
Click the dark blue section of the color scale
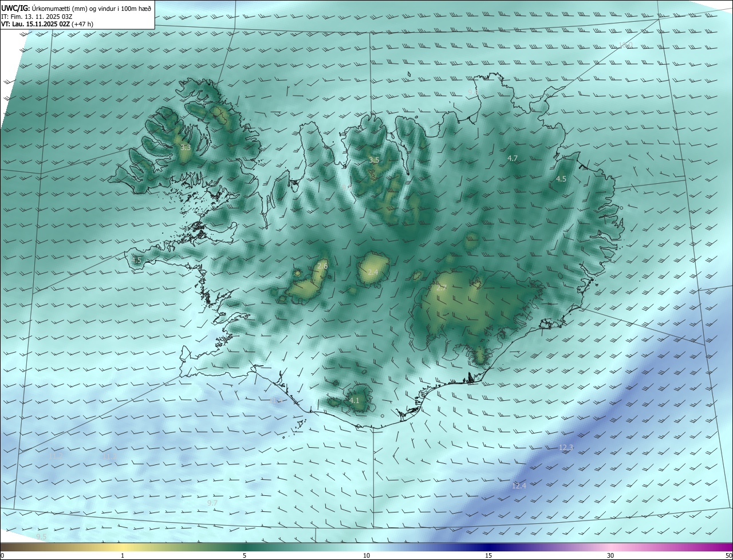[488, 547]
